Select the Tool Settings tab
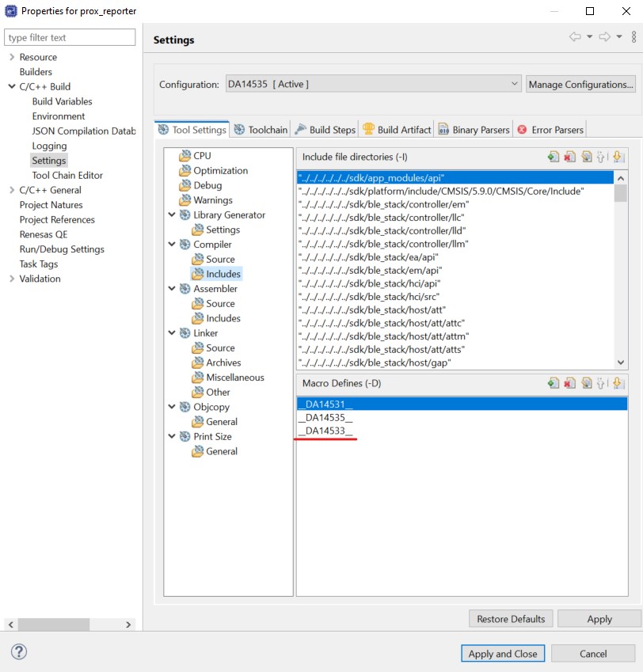643x672 pixels. coord(192,130)
